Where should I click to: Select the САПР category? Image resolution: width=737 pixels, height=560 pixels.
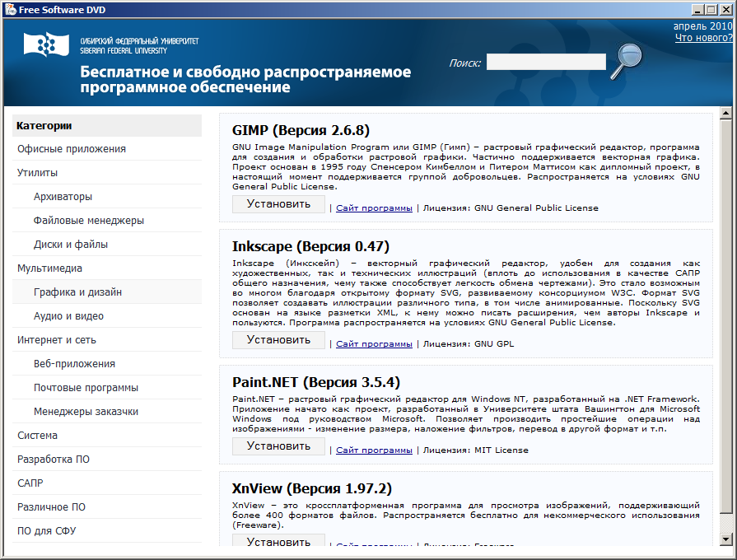click(x=107, y=483)
